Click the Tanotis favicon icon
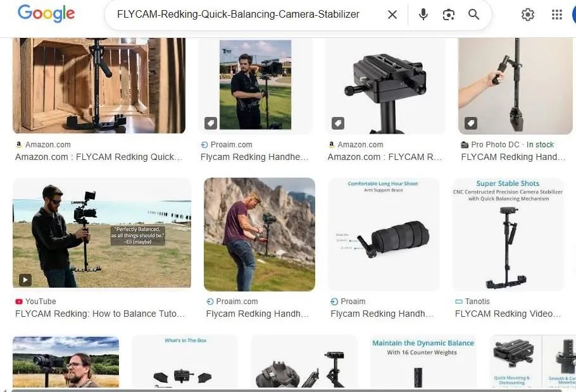Screen dimensions: 576x392 (x=458, y=302)
